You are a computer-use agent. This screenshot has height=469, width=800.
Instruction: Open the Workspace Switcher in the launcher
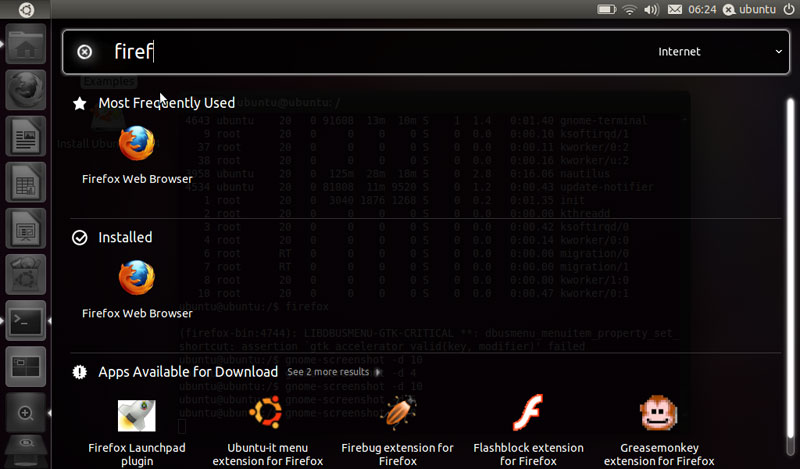coord(26,365)
